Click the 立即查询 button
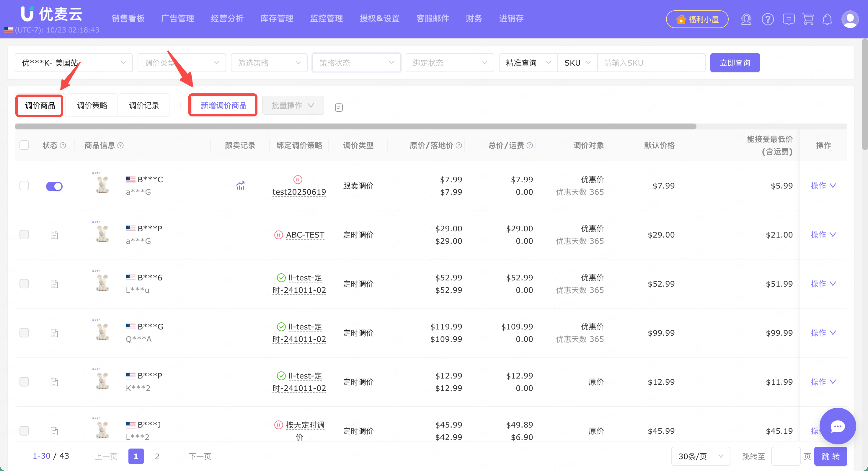The width and height of the screenshot is (868, 471). 735,63
